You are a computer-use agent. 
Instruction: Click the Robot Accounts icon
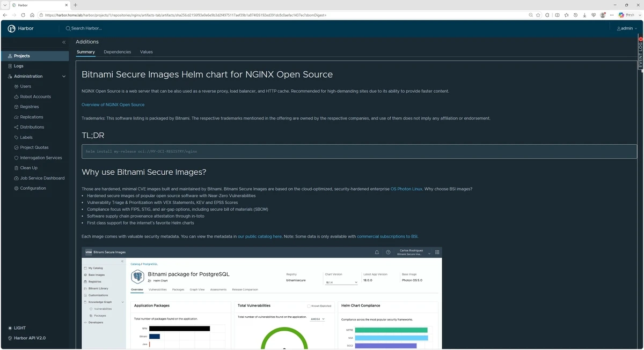[x=16, y=96]
